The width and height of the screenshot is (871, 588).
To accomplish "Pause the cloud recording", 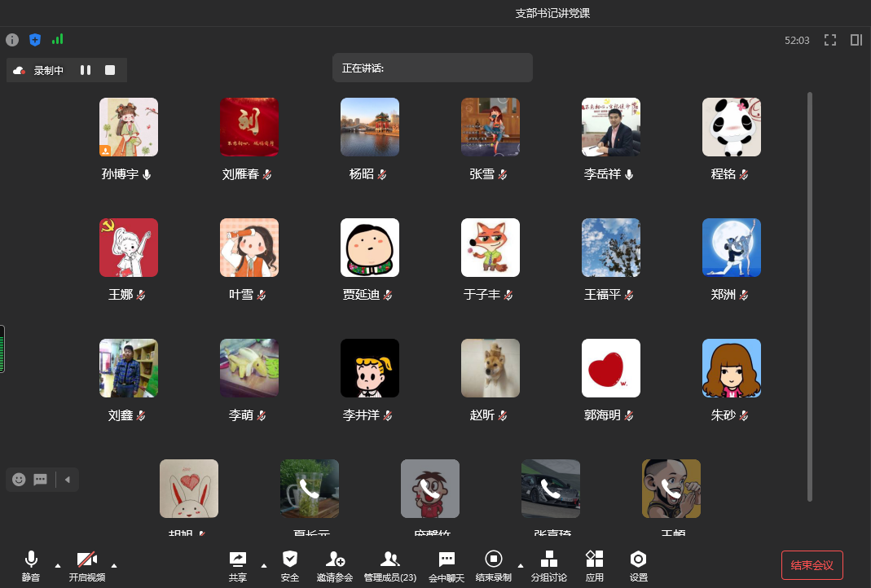I will [x=86, y=70].
